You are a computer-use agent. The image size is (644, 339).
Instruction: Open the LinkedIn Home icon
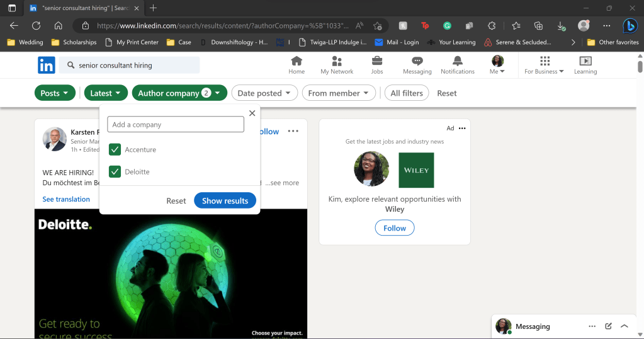click(297, 61)
